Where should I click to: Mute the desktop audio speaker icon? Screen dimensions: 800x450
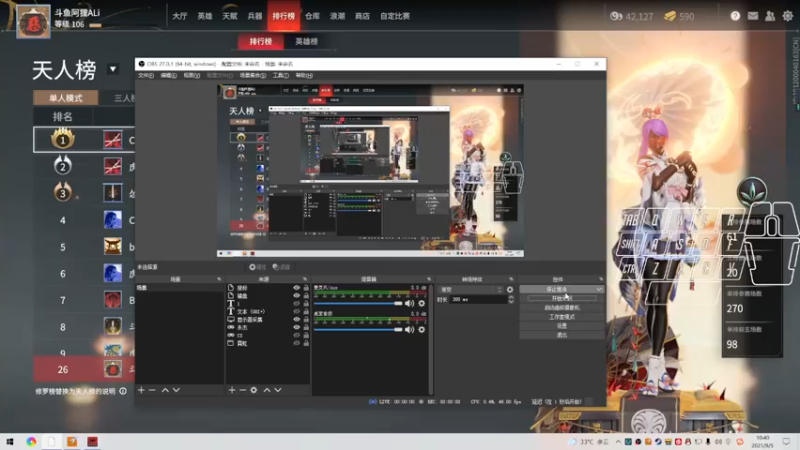[x=409, y=330]
